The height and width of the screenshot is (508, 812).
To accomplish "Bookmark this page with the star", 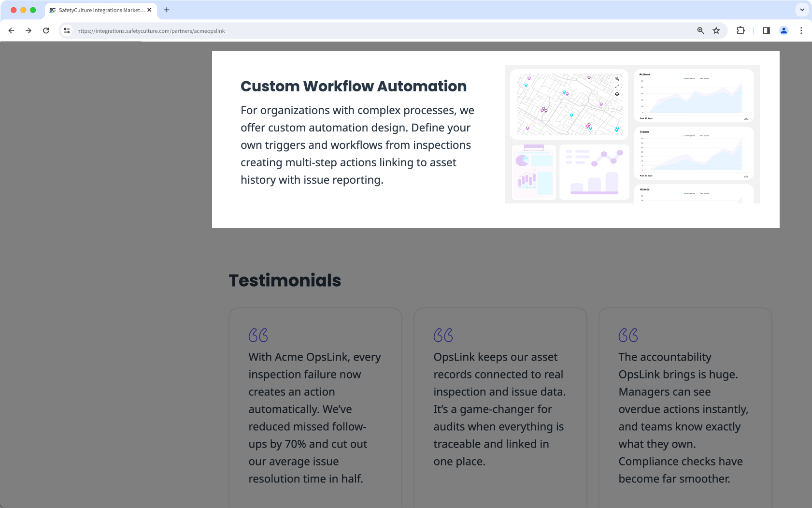I will 716,30.
